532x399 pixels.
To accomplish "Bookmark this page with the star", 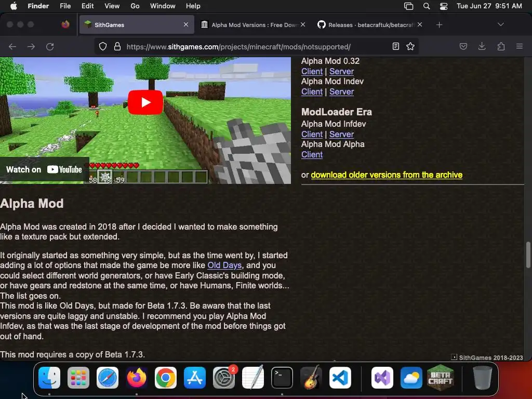I will 410,46.
